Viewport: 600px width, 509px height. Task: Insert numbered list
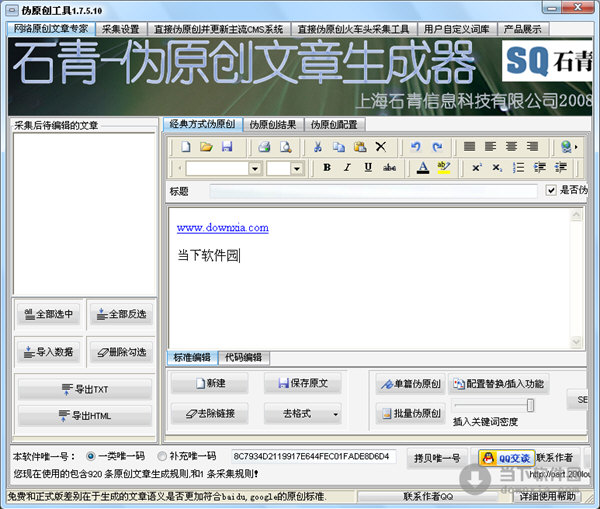click(x=518, y=168)
